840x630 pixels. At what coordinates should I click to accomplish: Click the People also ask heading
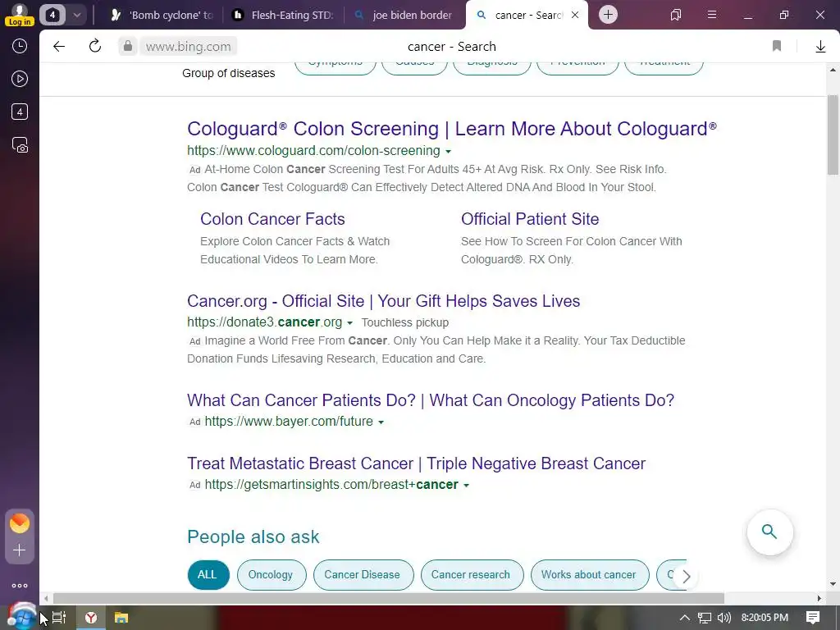tap(253, 536)
